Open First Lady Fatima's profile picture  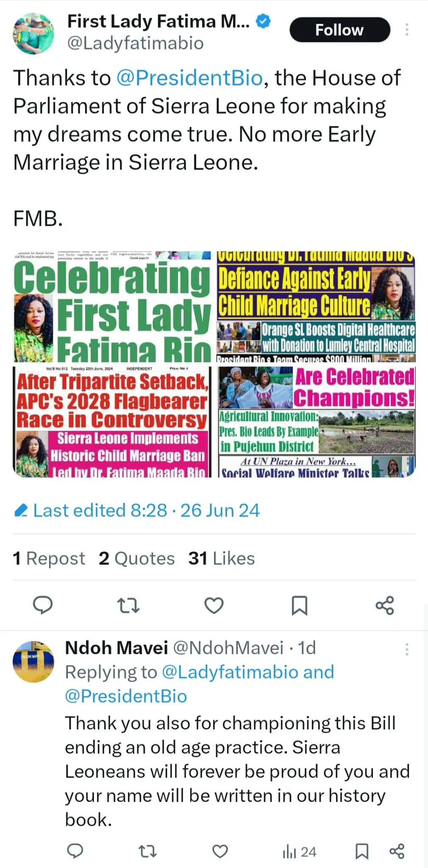click(x=33, y=33)
